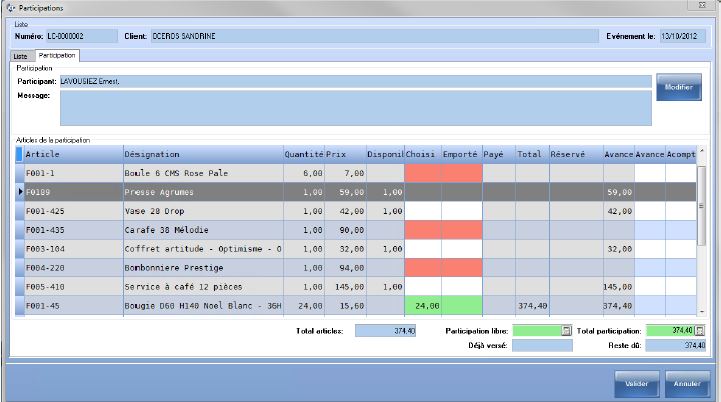
Task: Select the Participation tab
Action: tap(57, 56)
